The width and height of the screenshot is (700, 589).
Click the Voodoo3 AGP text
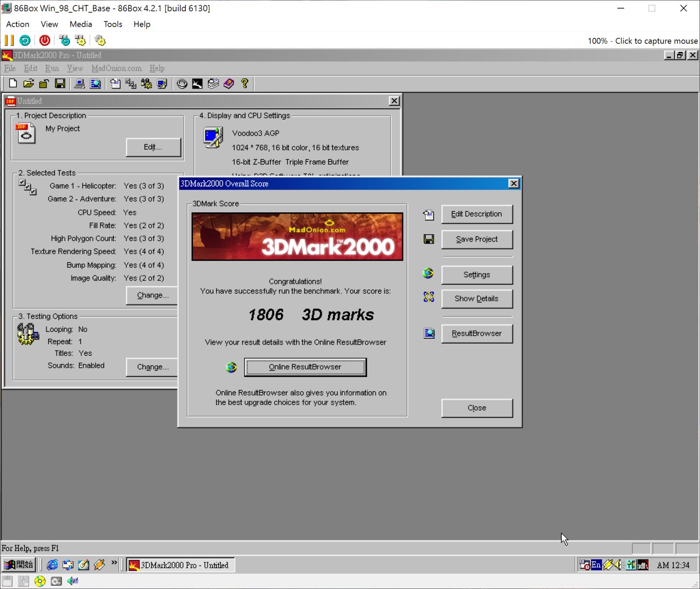tap(256, 133)
